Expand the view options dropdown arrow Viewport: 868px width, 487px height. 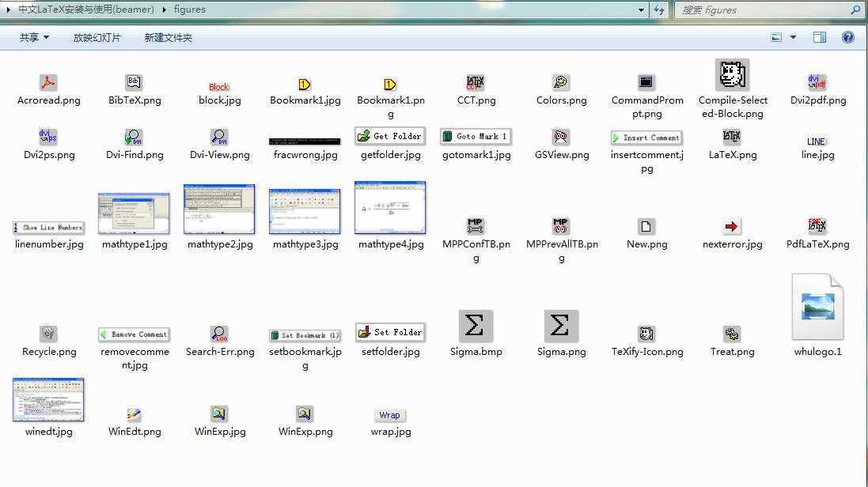pyautogui.click(x=793, y=38)
